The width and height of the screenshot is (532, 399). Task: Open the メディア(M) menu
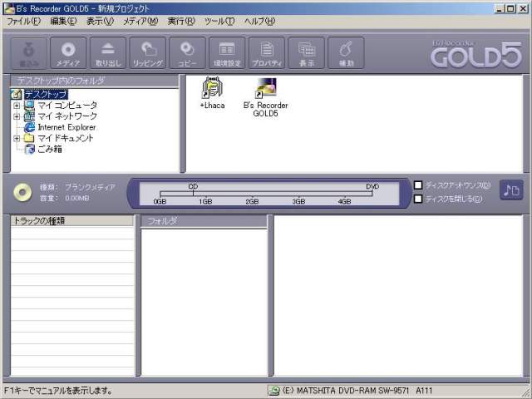point(140,21)
